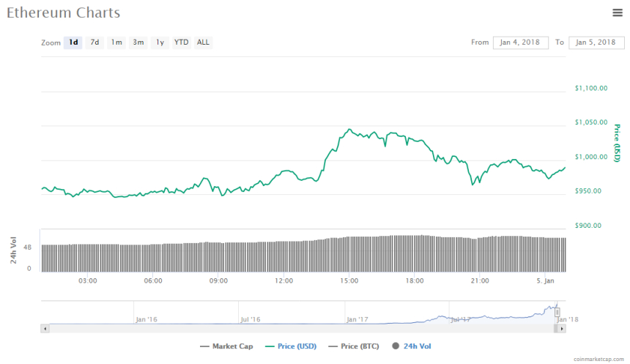Image resolution: width=630 pixels, height=364 pixels.
Task: Click the 15:00 time axis label
Action: (x=349, y=281)
